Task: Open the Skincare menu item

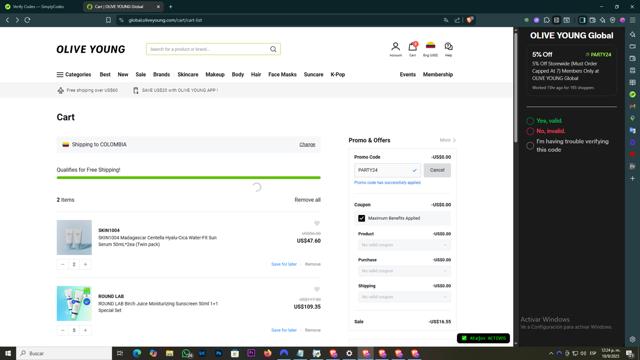Action: [188, 75]
